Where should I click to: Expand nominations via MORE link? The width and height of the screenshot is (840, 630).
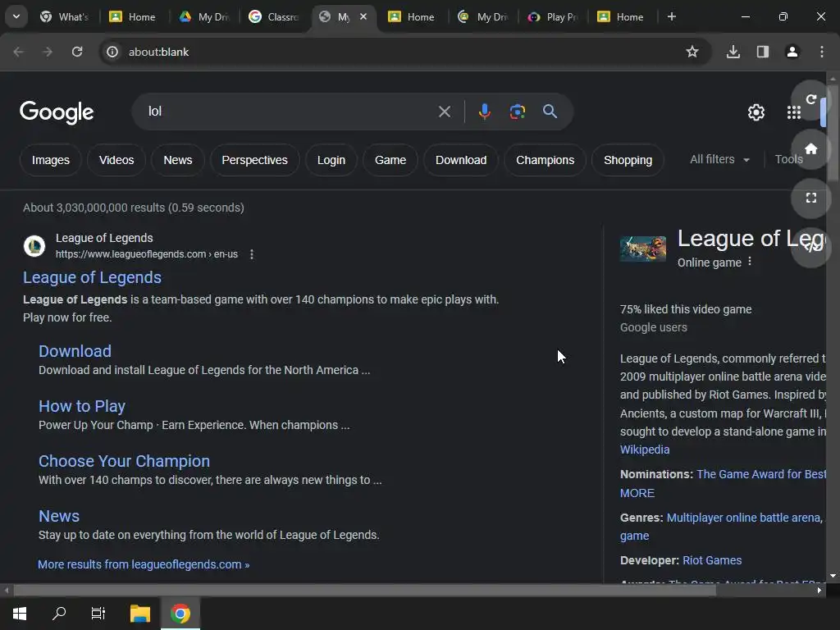click(637, 493)
